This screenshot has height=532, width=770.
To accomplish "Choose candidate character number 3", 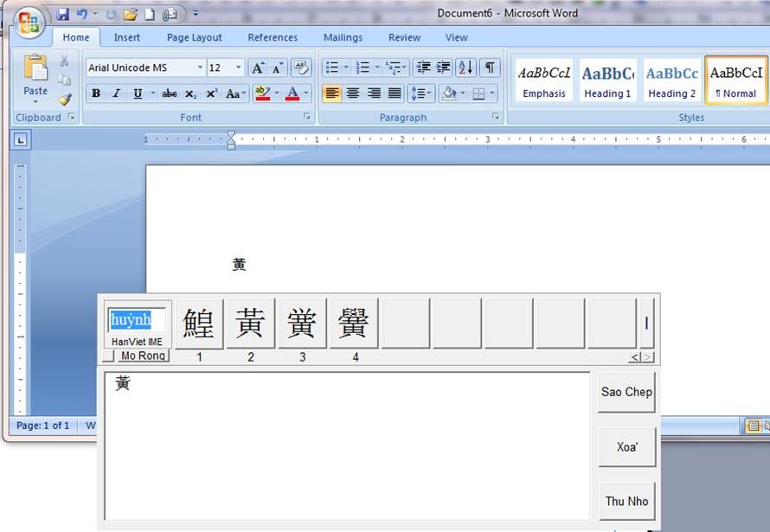I will pyautogui.click(x=302, y=323).
